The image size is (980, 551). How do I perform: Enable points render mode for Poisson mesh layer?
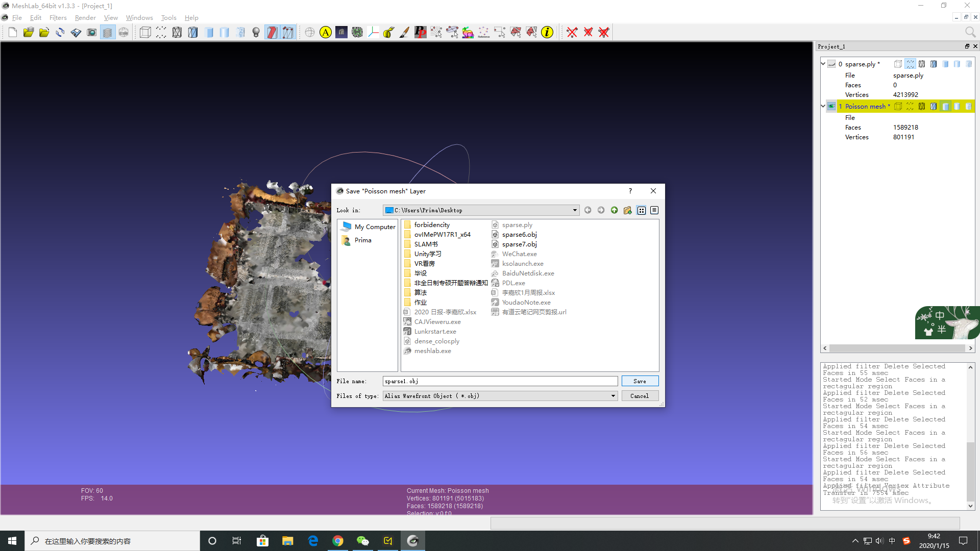coord(910,106)
